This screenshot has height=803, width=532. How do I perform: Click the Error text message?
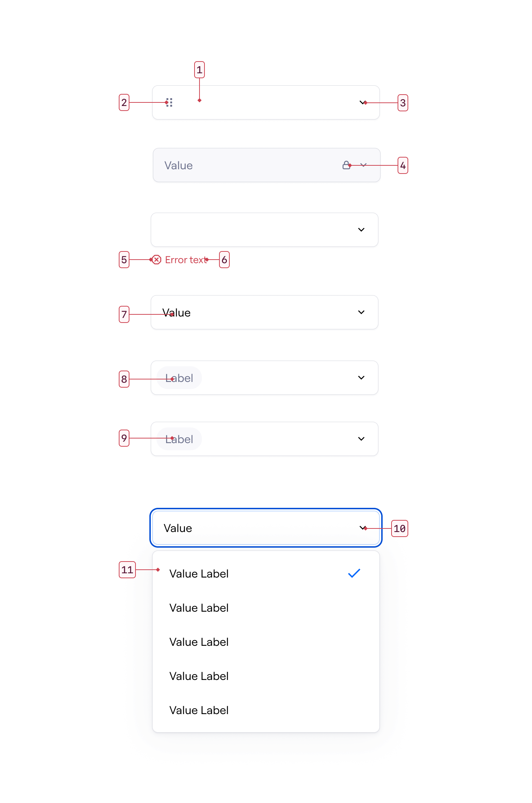tap(186, 260)
